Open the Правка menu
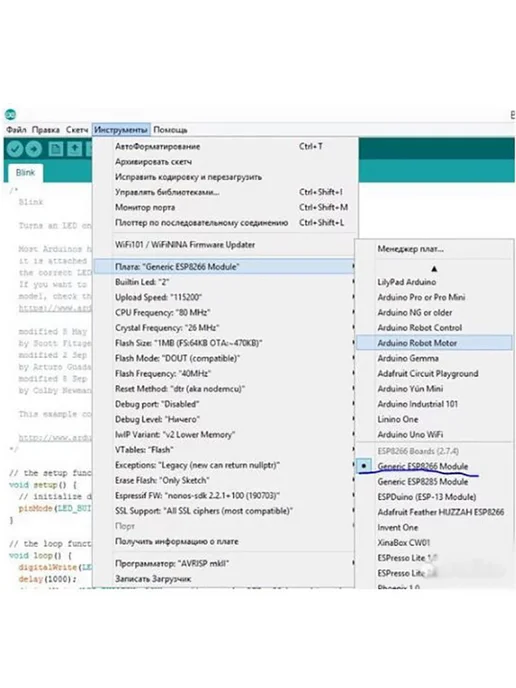 46,130
